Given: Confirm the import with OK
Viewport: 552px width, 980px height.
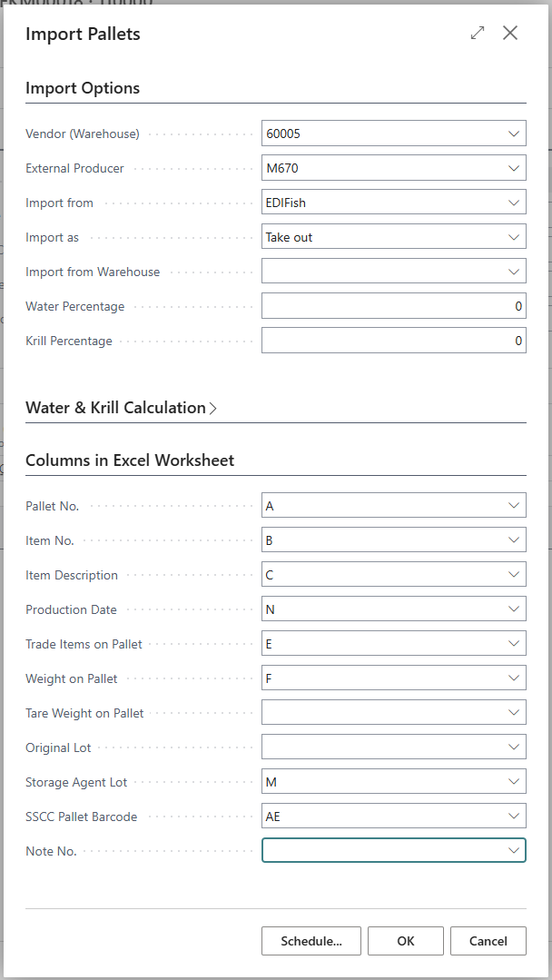Looking at the screenshot, I should [x=406, y=941].
